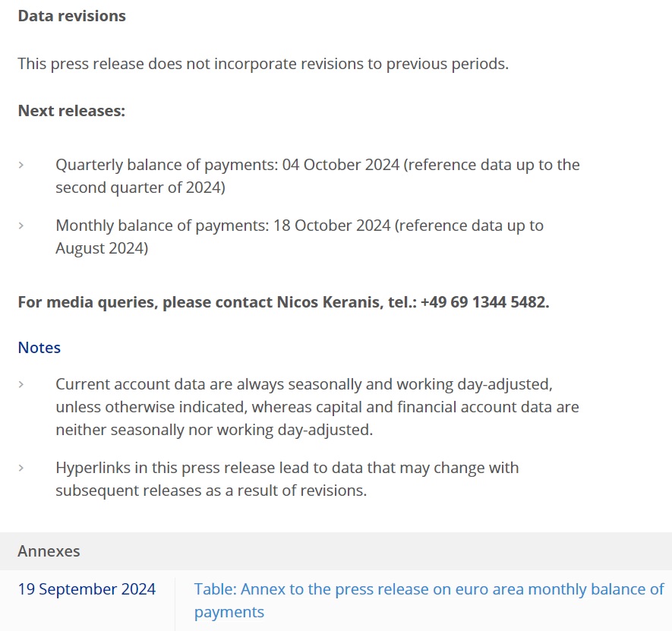Click the Annexes section header
Image resolution: width=672 pixels, height=631 pixels.
point(49,551)
